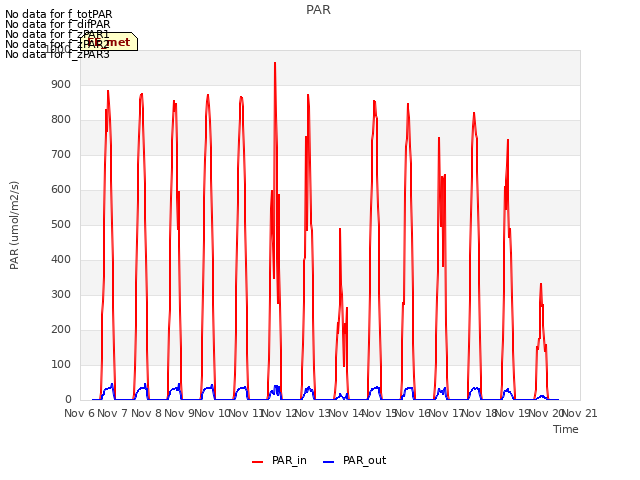Click the 'No data for f_difPAR' message

(x=58, y=24)
